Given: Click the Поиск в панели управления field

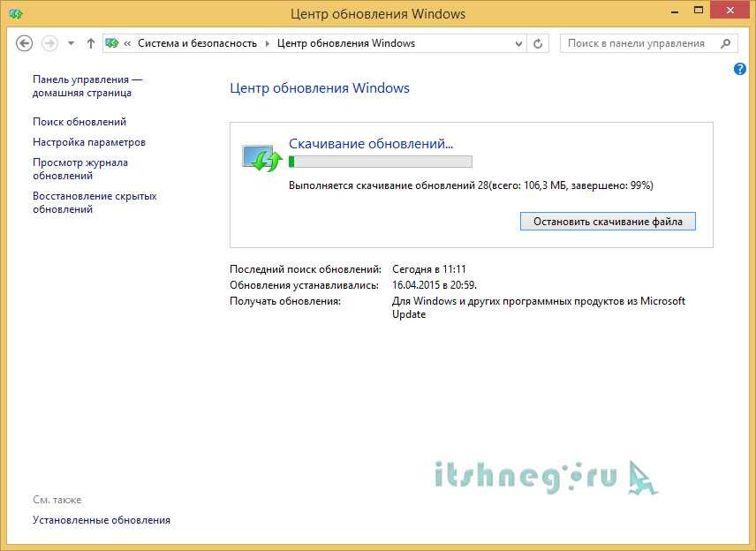Looking at the screenshot, I should [636, 43].
